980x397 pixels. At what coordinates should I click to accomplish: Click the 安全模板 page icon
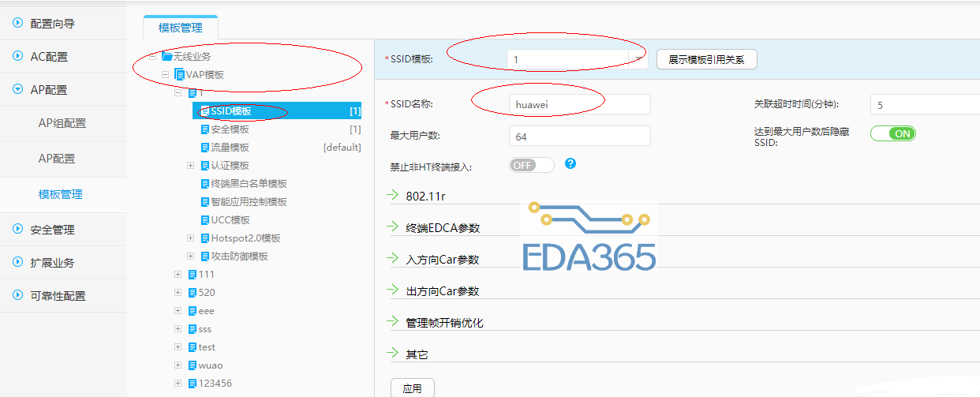pyautogui.click(x=205, y=129)
